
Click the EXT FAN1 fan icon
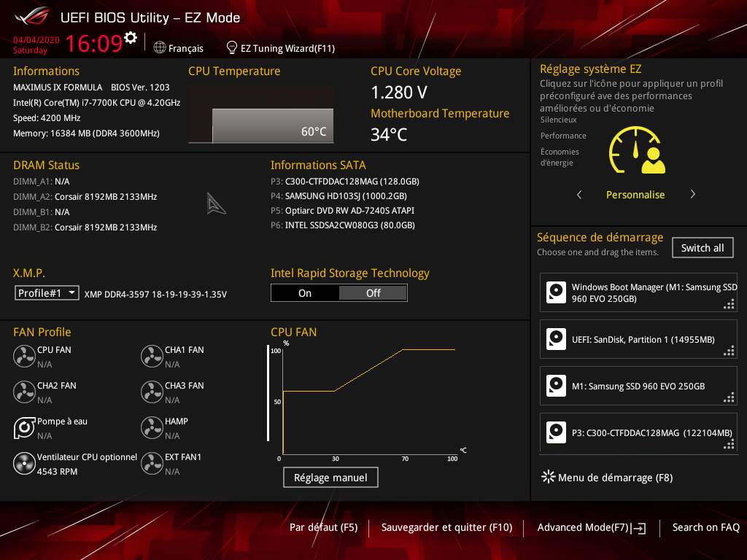(x=152, y=463)
